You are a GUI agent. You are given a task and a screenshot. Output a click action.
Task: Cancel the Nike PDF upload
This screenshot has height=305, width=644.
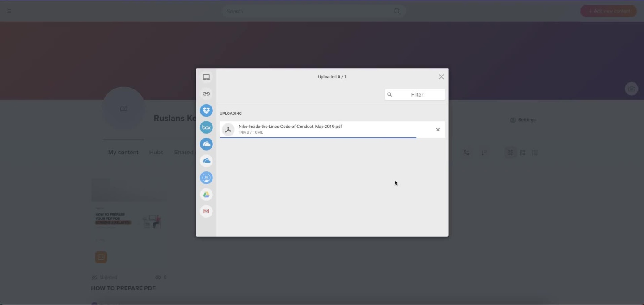[x=438, y=130]
